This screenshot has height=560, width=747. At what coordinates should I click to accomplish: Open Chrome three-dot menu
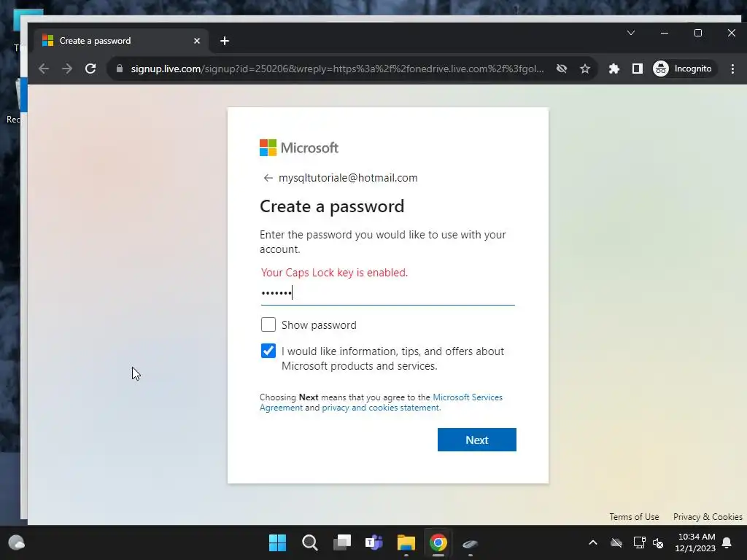[732, 69]
